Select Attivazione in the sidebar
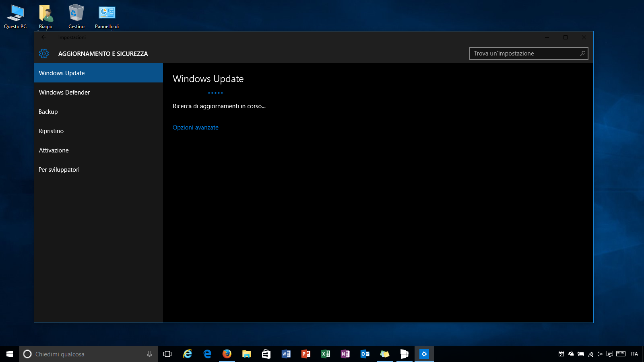 (x=99, y=150)
